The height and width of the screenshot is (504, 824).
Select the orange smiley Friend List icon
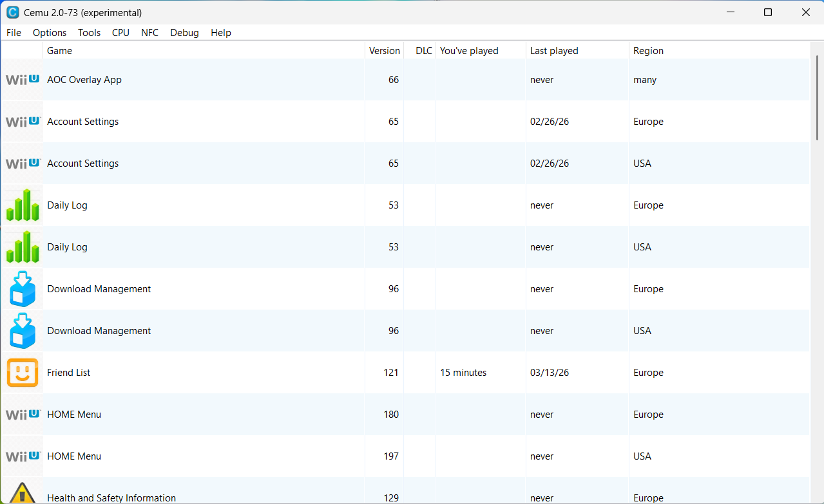[x=23, y=373]
